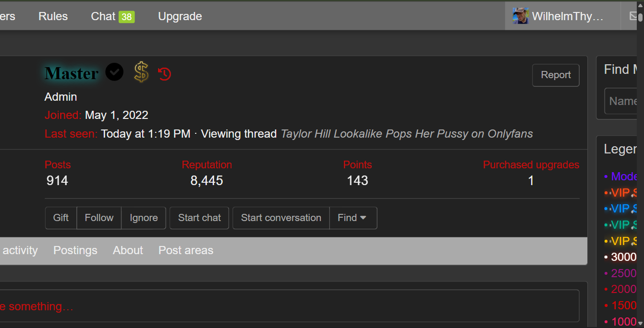Expand the Find dropdown
644x328 pixels.
pos(353,218)
